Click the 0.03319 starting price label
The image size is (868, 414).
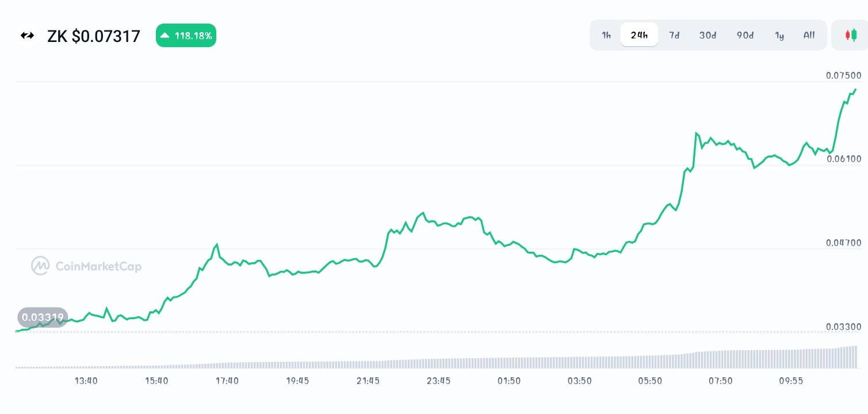point(43,317)
